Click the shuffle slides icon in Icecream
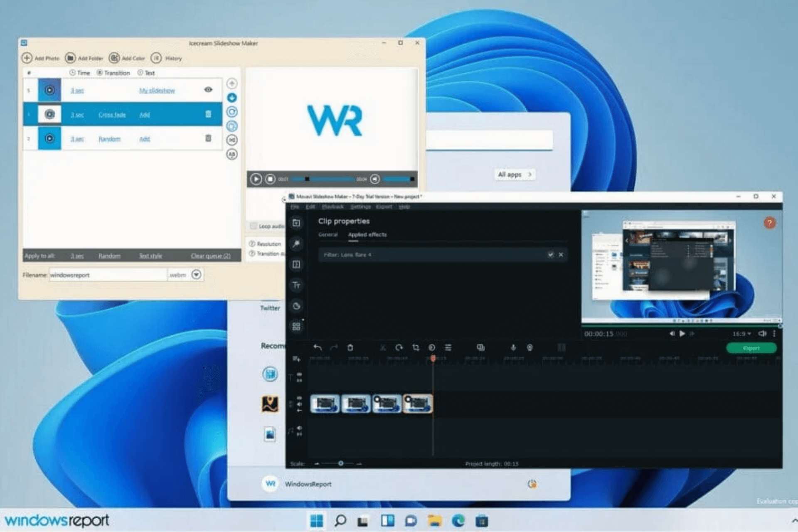Viewport: 798px width, 532px height. click(232, 140)
